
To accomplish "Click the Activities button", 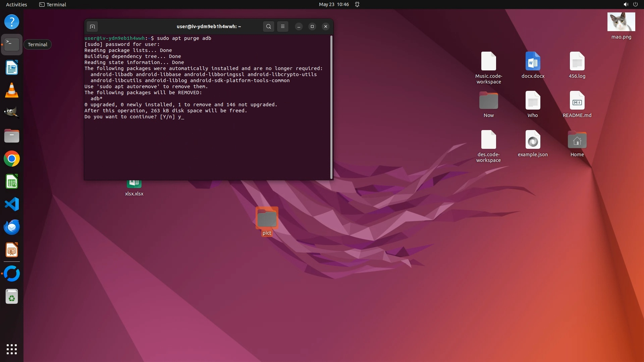I will click(16, 4).
